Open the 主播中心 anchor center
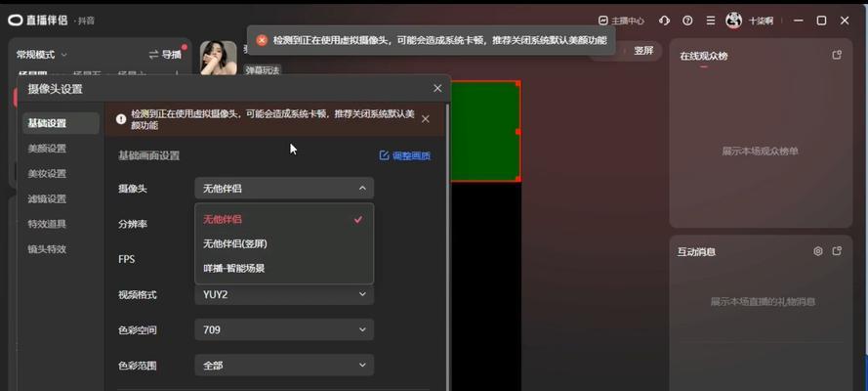The image size is (868, 391). pos(621,22)
